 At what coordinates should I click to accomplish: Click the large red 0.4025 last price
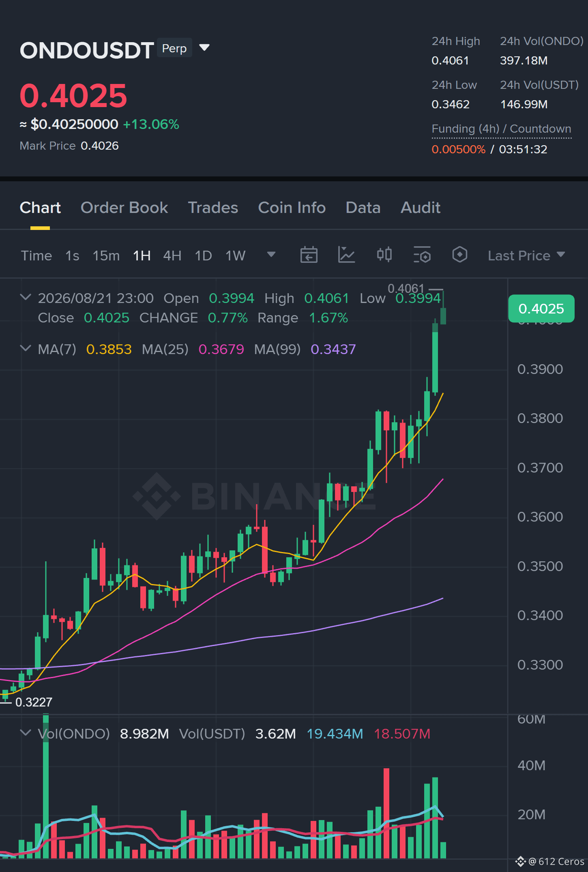(73, 96)
